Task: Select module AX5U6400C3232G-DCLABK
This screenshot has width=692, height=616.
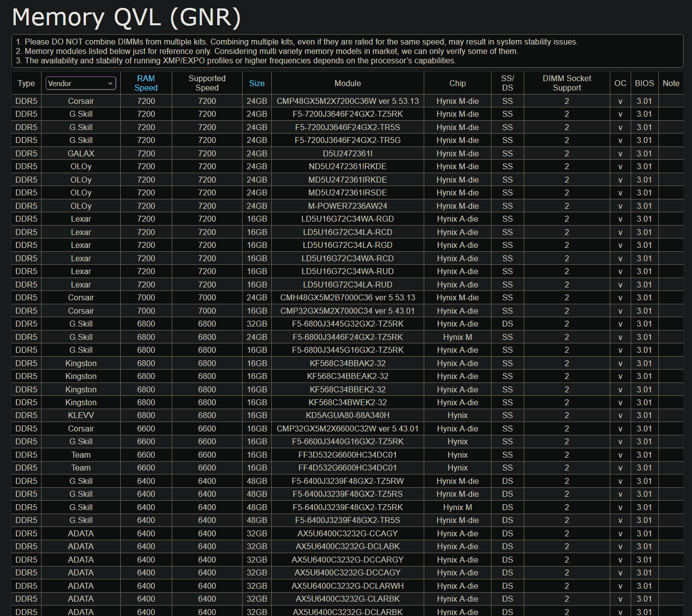Action: coord(347,546)
